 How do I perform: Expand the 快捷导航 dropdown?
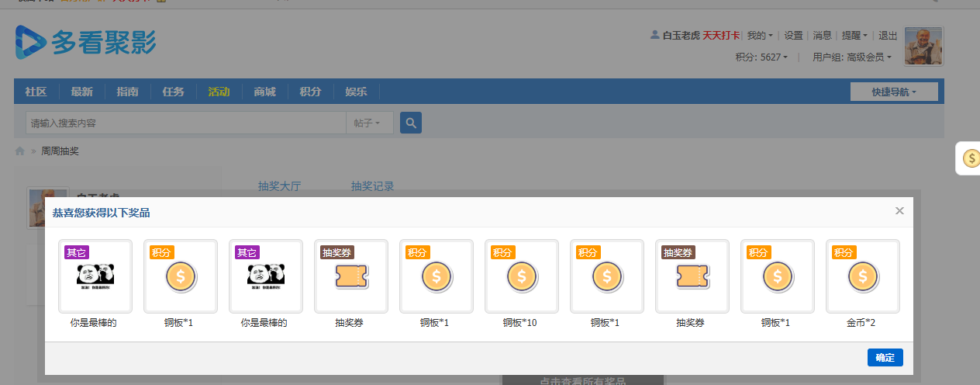893,92
